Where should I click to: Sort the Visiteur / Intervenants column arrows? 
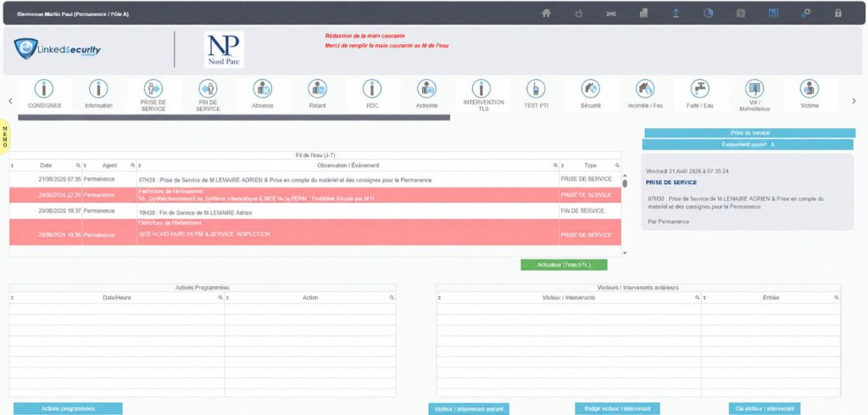[440, 298]
